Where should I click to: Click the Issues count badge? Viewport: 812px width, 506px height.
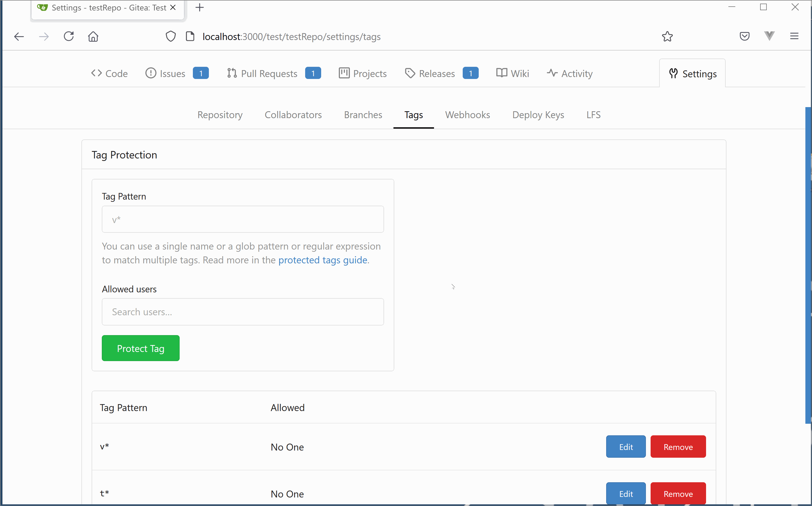pos(201,73)
